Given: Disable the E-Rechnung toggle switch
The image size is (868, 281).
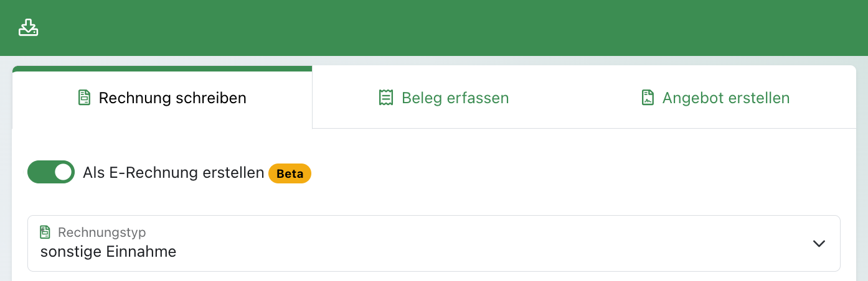Looking at the screenshot, I should (x=51, y=173).
